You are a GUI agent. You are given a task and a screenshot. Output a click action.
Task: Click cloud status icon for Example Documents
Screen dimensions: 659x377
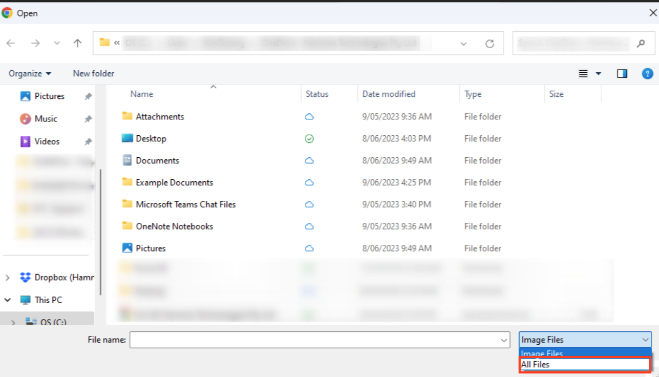coord(309,182)
